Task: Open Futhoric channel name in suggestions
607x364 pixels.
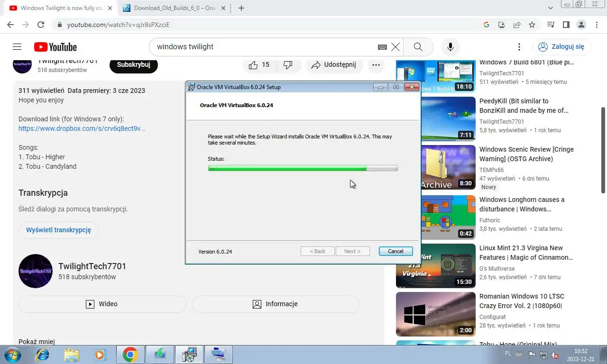Action: click(489, 220)
